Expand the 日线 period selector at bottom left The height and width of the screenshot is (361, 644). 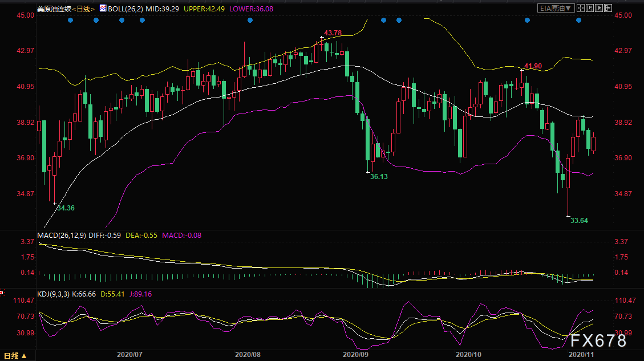click(x=15, y=356)
